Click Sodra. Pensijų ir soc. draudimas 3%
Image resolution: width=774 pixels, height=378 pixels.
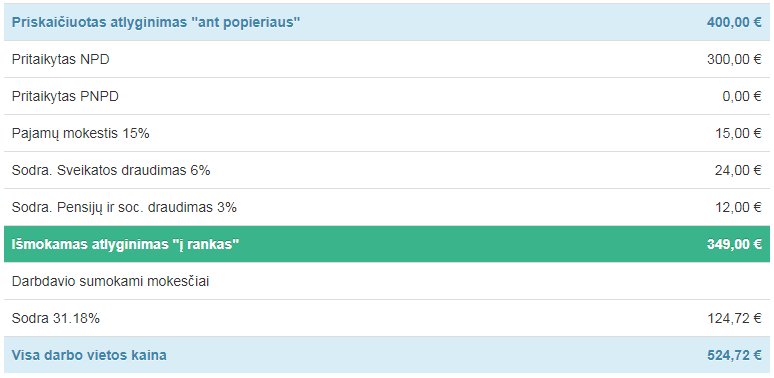click(124, 208)
